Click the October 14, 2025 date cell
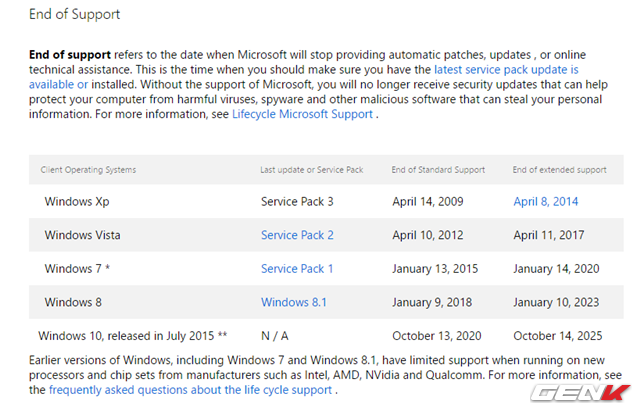This screenshot has height=407, width=640. [558, 336]
